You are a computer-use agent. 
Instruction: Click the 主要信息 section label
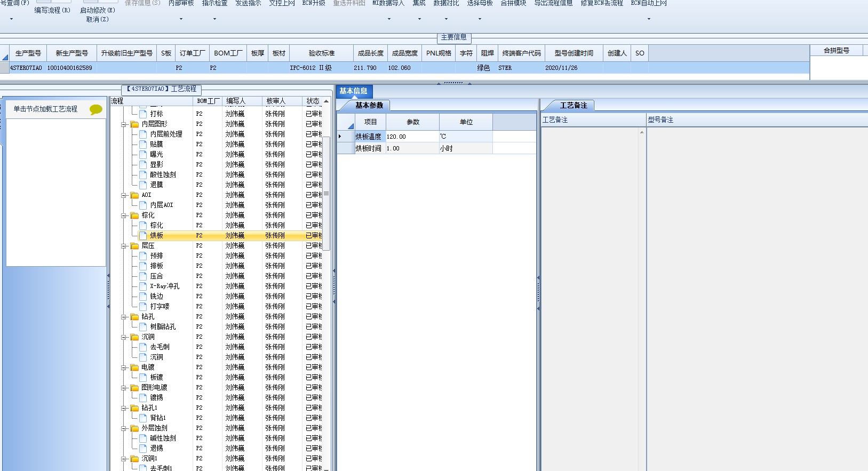click(x=453, y=37)
